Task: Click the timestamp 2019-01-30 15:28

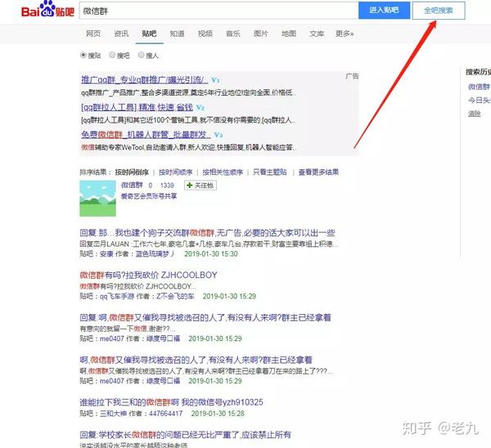Action: click(218, 414)
